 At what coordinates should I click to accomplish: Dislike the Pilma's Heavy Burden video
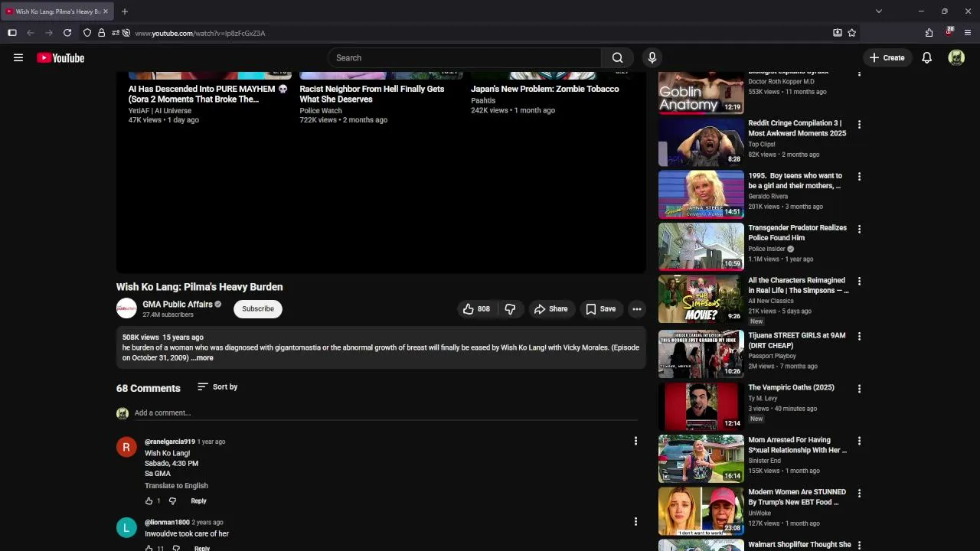pos(510,309)
